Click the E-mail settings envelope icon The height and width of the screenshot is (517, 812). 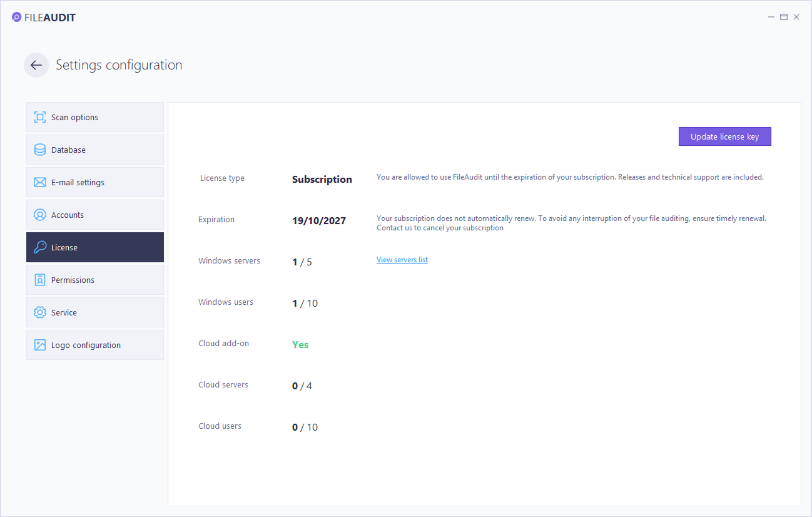(x=40, y=182)
